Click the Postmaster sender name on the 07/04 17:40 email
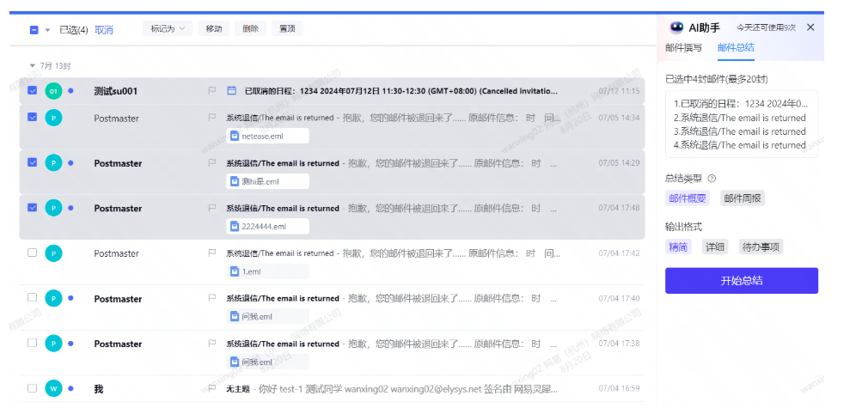This screenshot has width=868, height=408. [118, 299]
